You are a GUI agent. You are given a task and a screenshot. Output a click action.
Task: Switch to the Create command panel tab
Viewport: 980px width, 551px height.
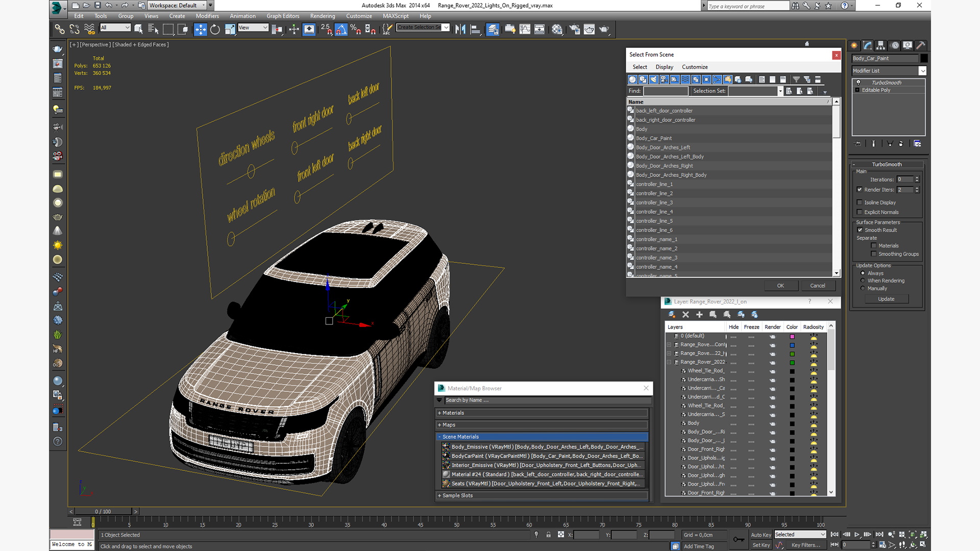(x=854, y=45)
